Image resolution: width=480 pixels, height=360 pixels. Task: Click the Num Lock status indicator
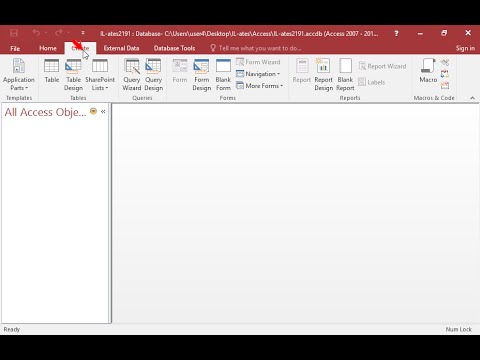pos(459,329)
